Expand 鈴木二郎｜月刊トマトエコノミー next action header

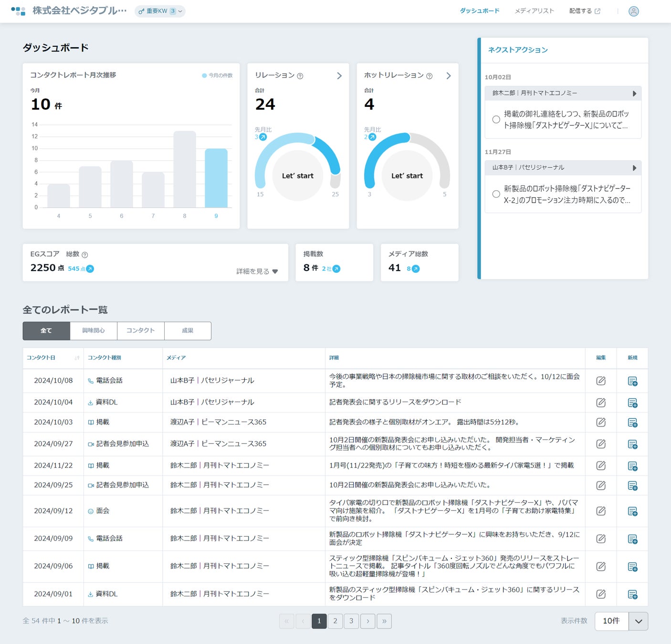pyautogui.click(x=563, y=93)
